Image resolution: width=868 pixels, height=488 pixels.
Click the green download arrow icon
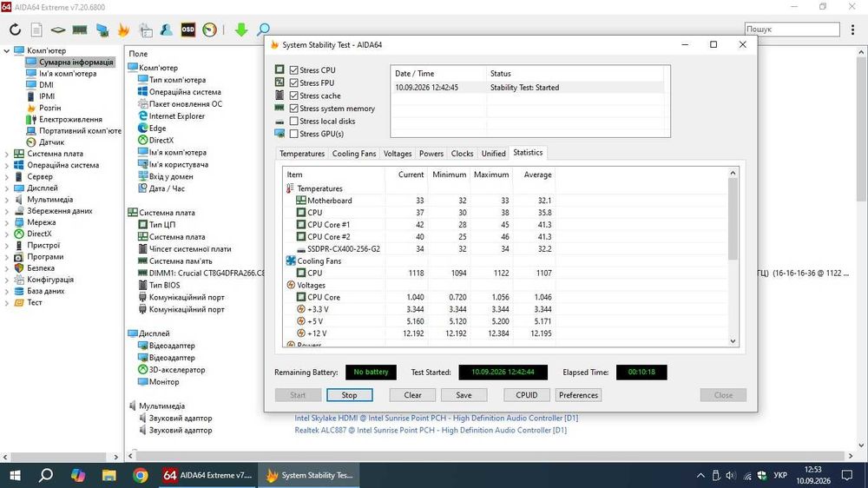[241, 30]
